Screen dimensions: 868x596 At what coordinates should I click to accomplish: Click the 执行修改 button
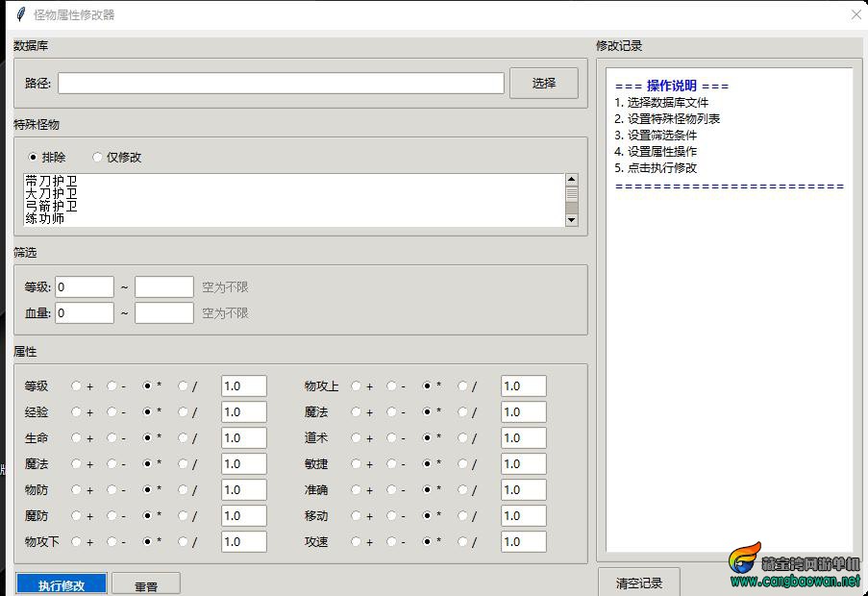(x=62, y=584)
